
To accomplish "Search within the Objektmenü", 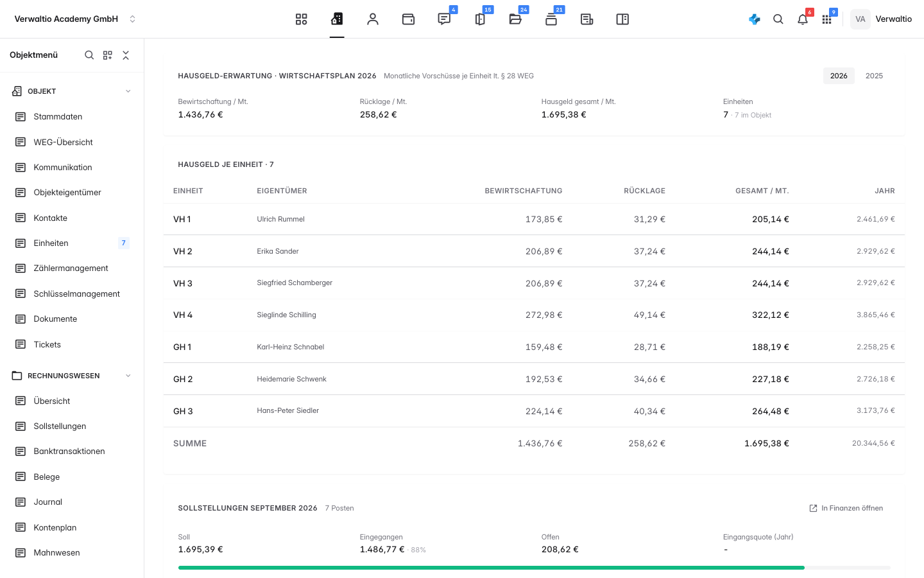I will 89,55.
